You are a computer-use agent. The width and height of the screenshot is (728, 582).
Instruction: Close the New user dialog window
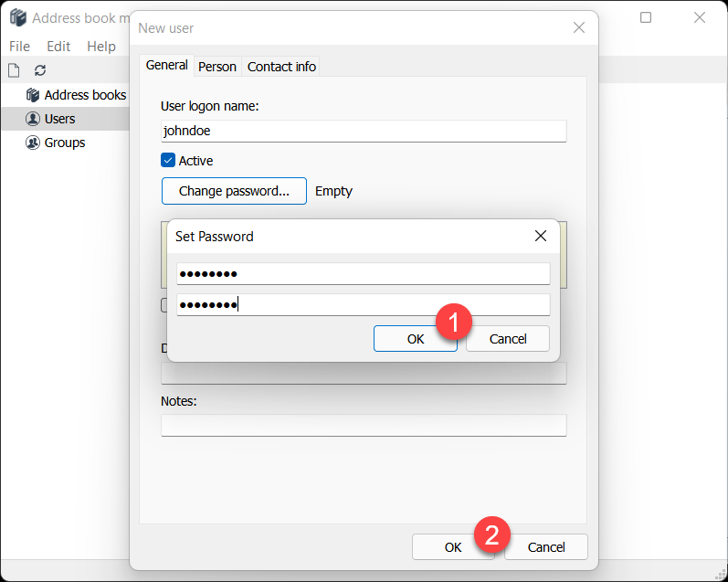click(578, 28)
